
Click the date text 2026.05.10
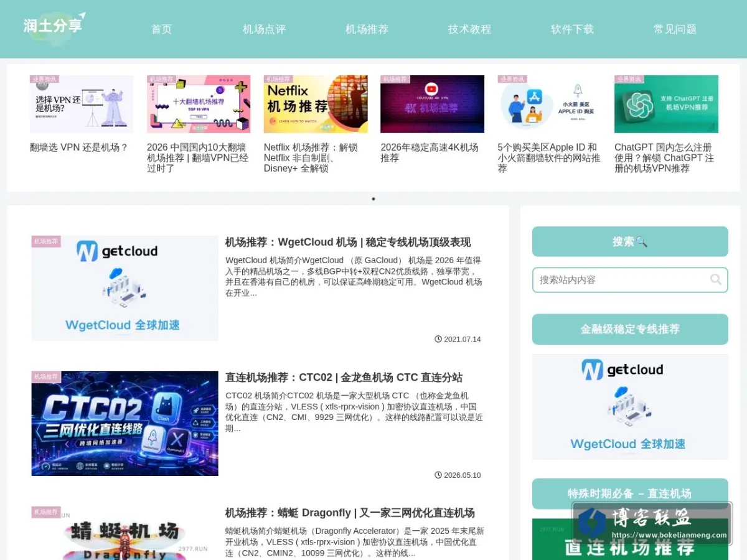point(463,475)
